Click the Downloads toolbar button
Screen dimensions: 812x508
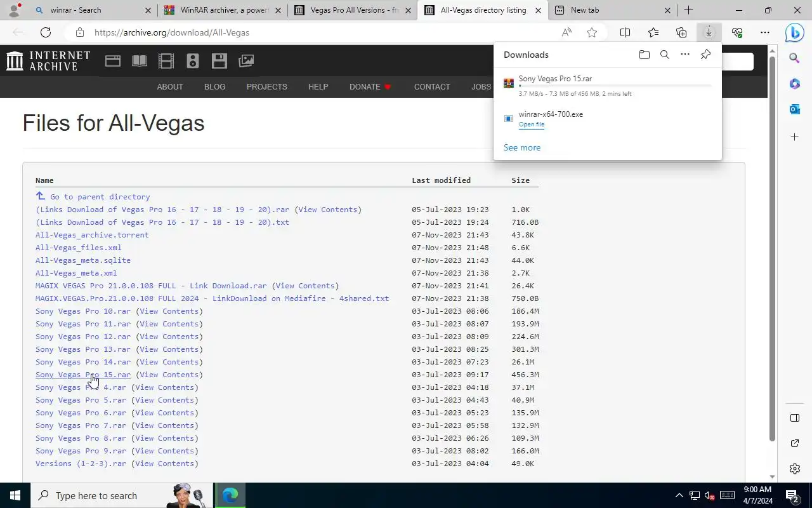pyautogui.click(x=709, y=32)
